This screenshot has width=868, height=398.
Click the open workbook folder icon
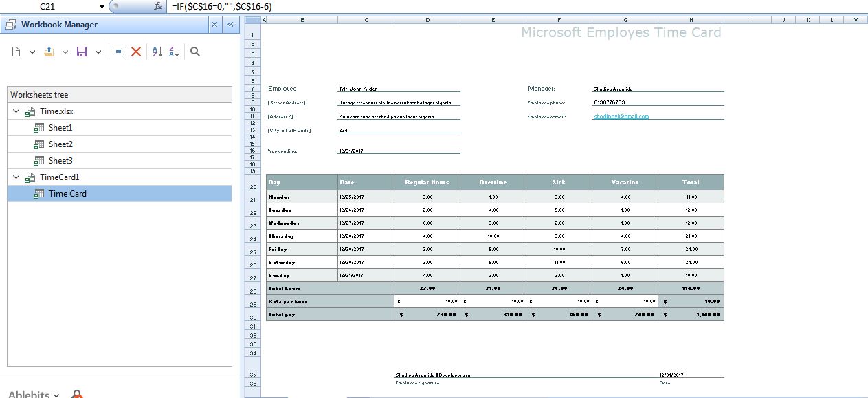49,52
